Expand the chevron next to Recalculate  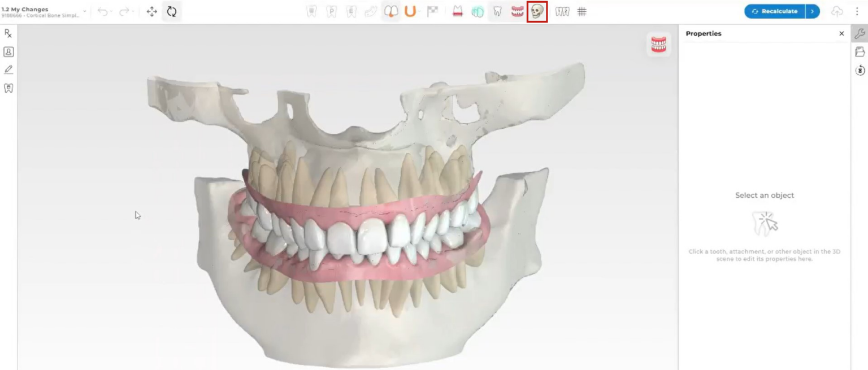click(x=812, y=11)
